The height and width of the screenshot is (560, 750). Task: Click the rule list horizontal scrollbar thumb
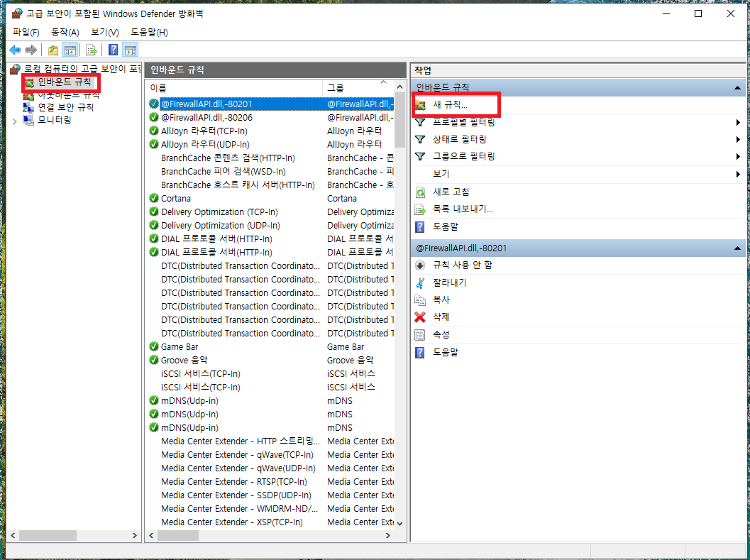pyautogui.click(x=178, y=536)
